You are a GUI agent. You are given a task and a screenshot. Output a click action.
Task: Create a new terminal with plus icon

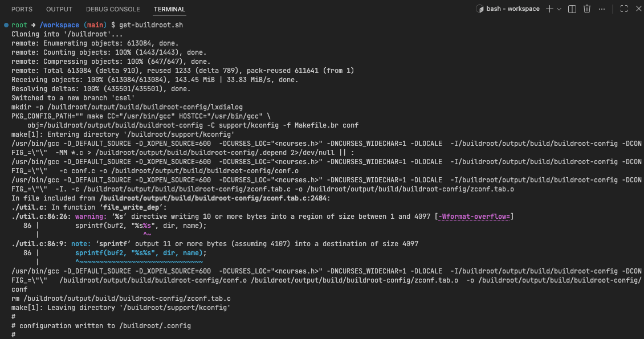tap(549, 9)
